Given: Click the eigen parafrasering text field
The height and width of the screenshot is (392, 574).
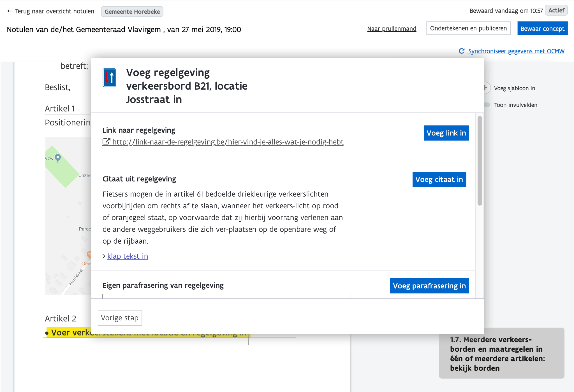Looking at the screenshot, I should [x=226, y=296].
